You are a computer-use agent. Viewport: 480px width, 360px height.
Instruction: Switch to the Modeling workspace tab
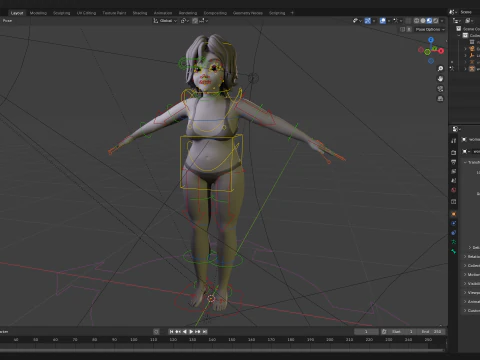38,13
